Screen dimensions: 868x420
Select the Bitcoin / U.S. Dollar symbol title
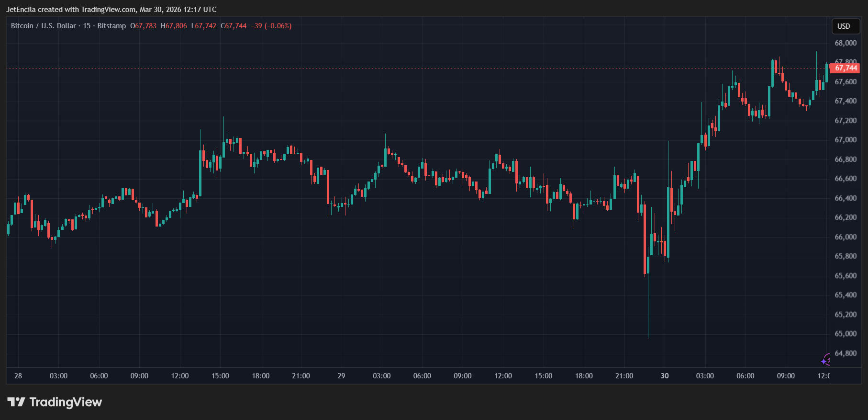pos(43,26)
